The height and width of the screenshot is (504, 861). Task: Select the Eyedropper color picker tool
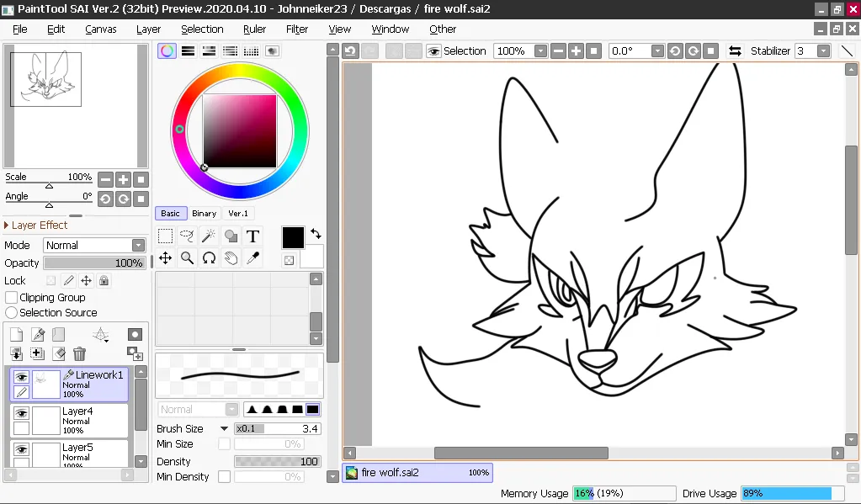coord(252,258)
